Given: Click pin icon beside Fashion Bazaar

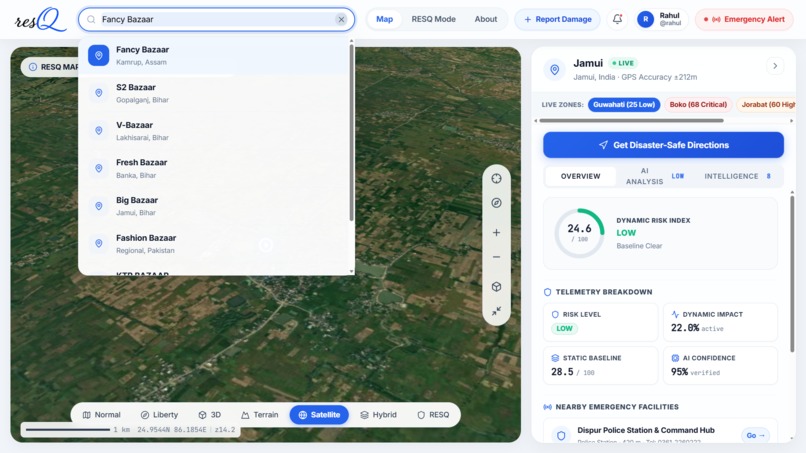Looking at the screenshot, I should coord(99,243).
